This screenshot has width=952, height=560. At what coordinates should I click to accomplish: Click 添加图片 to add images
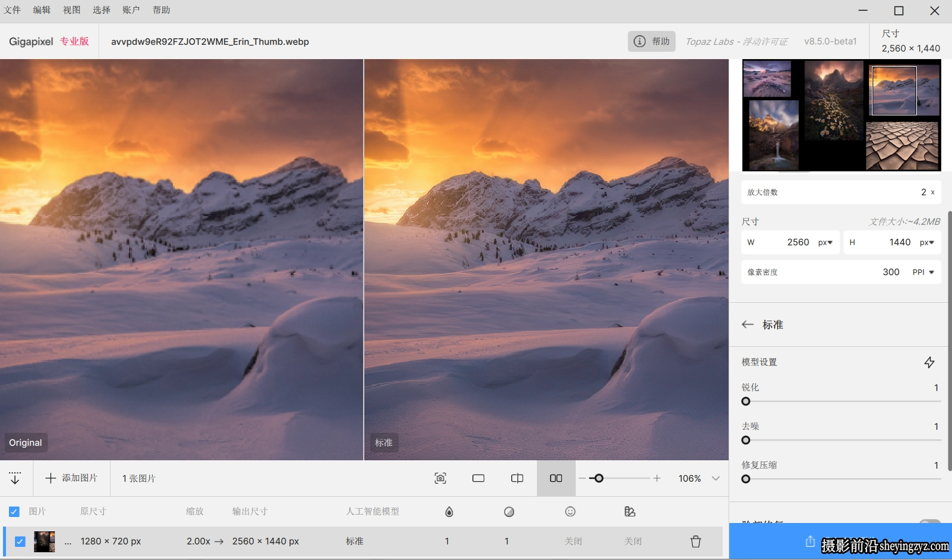point(72,478)
